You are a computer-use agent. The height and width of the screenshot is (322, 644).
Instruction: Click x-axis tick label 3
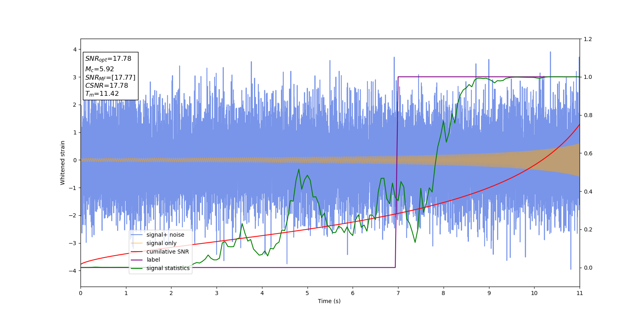coord(217,293)
